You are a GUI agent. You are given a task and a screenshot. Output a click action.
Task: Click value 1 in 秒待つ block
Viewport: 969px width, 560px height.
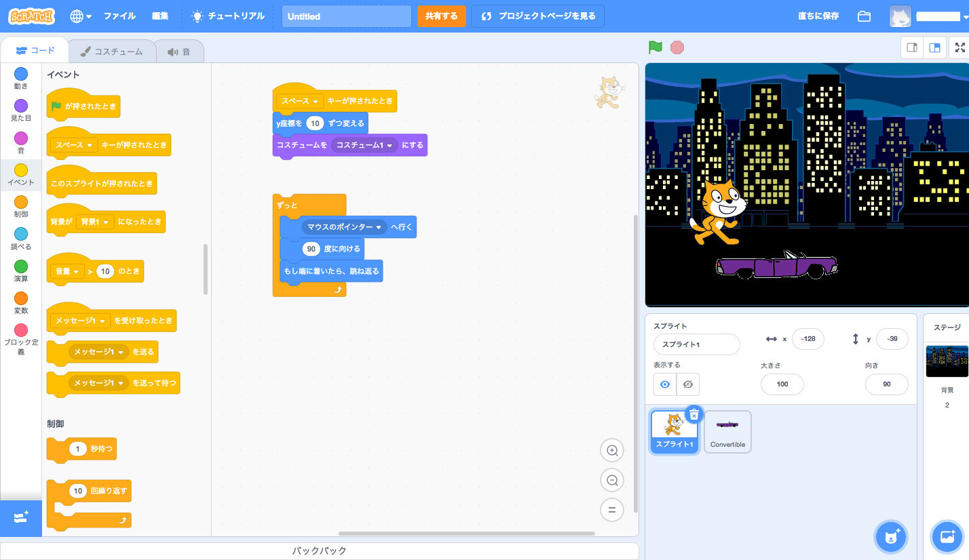click(x=78, y=449)
